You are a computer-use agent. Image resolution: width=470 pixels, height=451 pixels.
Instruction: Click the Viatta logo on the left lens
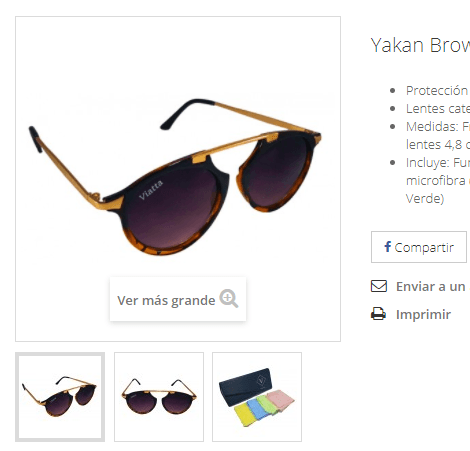pyautogui.click(x=151, y=190)
